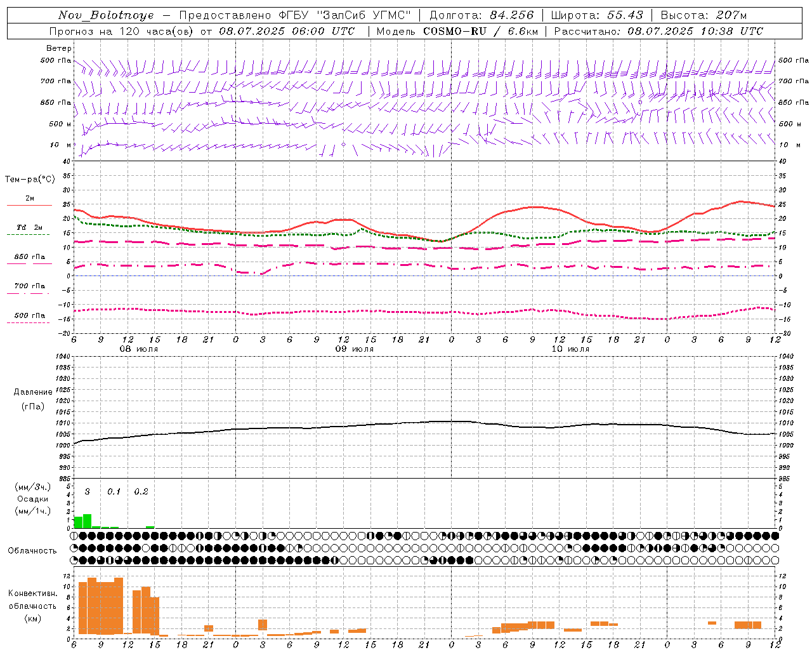Click the 0.2 precipitation amount value
The image size is (812, 650).
[141, 491]
